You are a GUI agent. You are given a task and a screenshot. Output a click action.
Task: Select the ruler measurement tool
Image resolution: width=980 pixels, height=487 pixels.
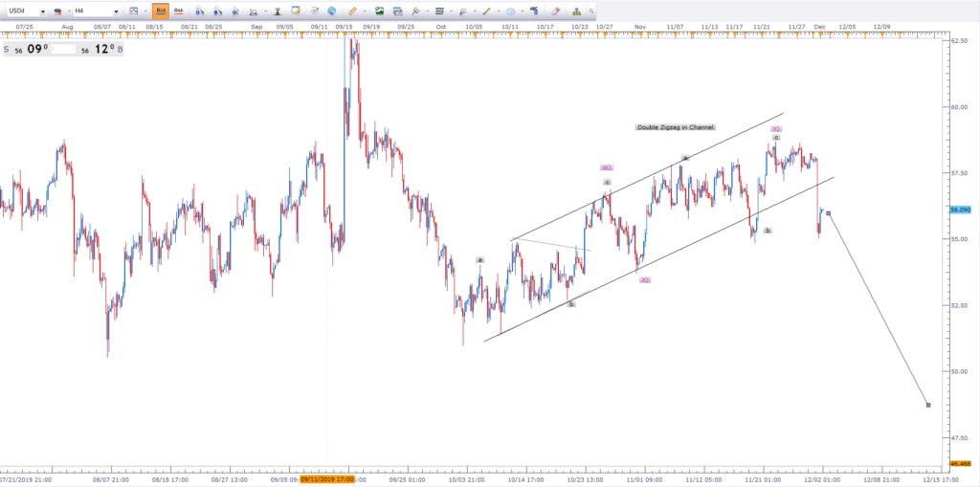(352, 11)
